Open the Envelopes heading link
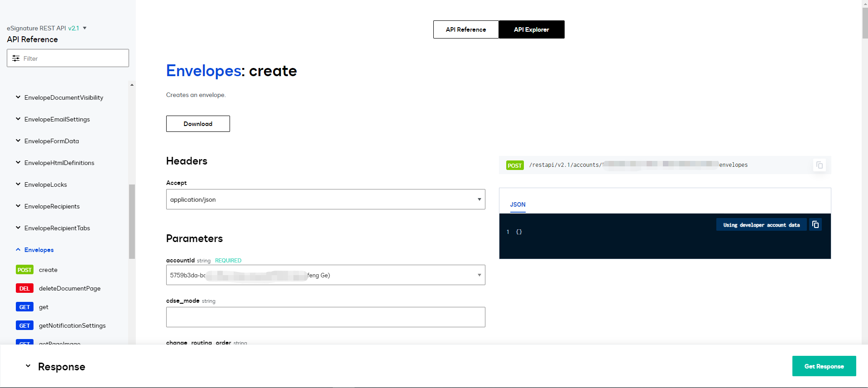The height and width of the screenshot is (388, 868). click(204, 71)
